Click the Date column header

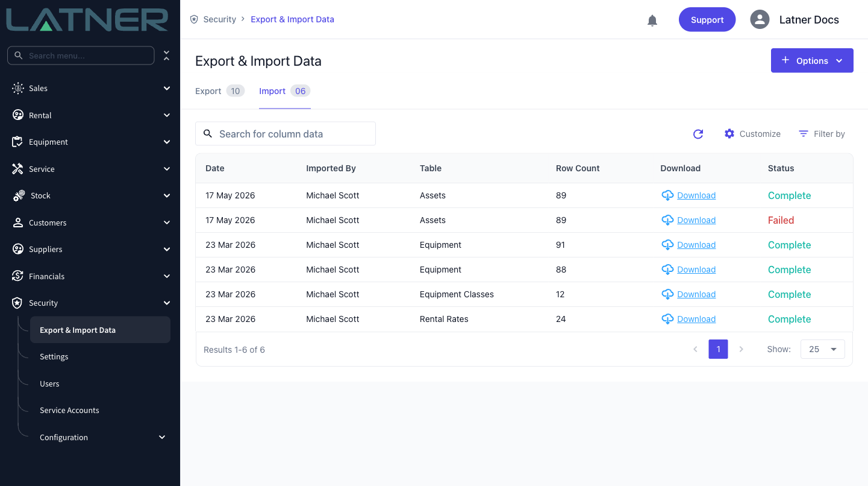pyautogui.click(x=214, y=168)
